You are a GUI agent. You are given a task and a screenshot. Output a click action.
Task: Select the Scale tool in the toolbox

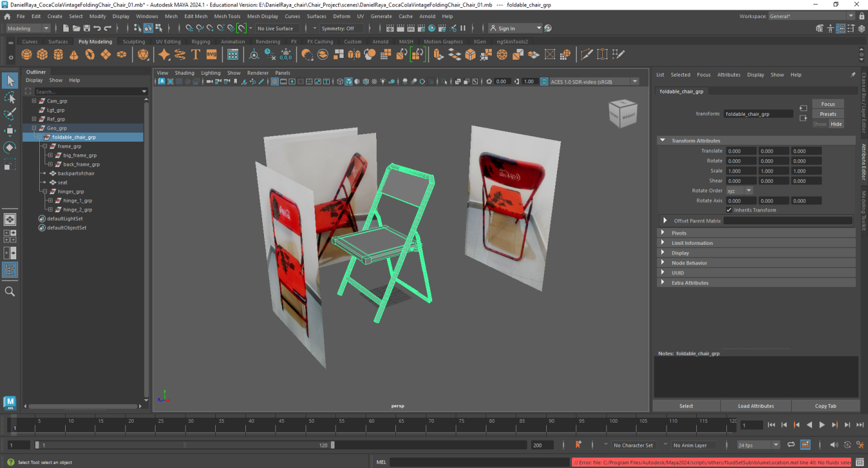[x=10, y=165]
